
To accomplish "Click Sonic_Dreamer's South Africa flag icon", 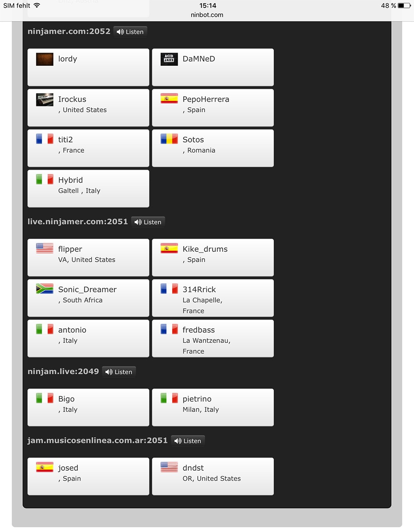I will coord(45,289).
